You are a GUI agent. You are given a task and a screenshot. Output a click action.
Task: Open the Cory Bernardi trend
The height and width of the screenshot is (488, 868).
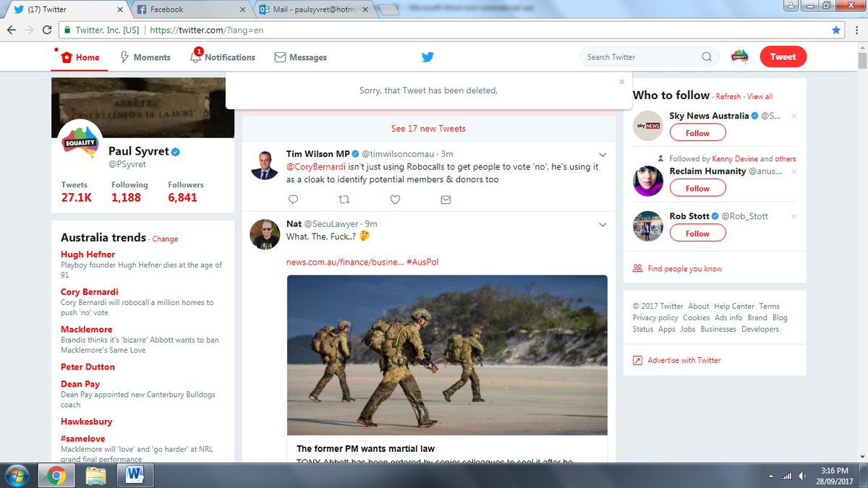(x=89, y=292)
